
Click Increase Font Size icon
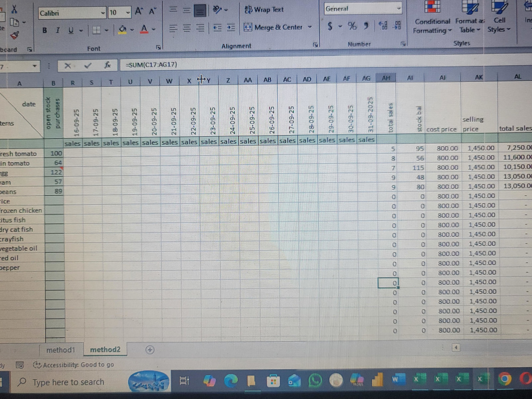tap(138, 12)
